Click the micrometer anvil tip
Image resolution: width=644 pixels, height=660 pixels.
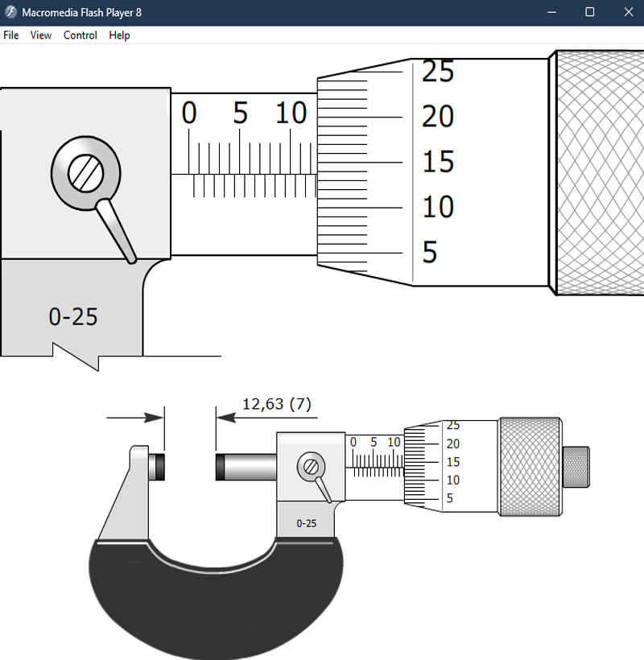coord(157,467)
